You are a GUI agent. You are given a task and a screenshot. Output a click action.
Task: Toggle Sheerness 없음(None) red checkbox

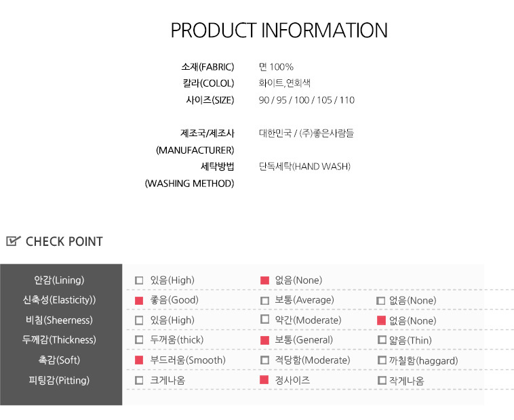pos(382,320)
